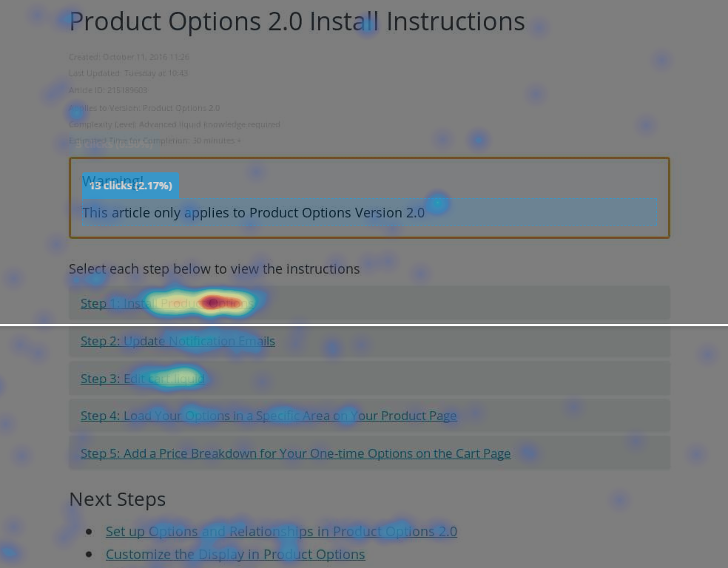Open Set up Options and Relationships link
The image size is (728, 568).
click(x=281, y=531)
